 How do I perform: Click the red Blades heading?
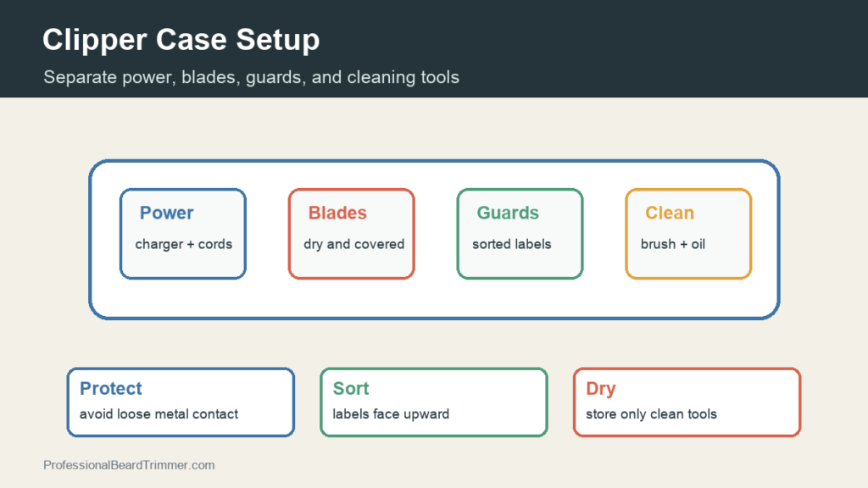pos(337,213)
